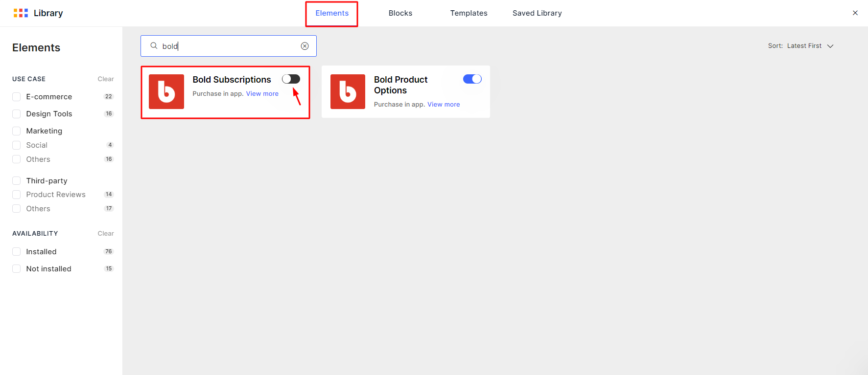Select the Not installed availability checkbox

17,269
